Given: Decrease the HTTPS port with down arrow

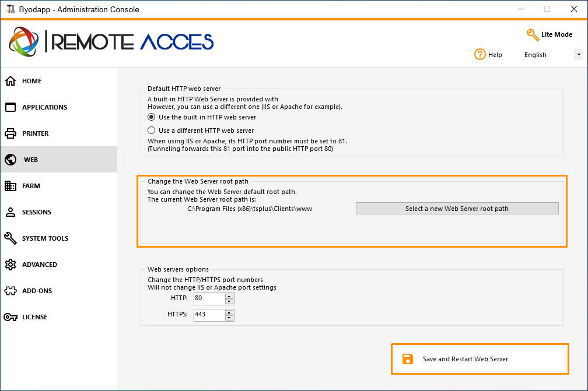Looking at the screenshot, I should [229, 318].
